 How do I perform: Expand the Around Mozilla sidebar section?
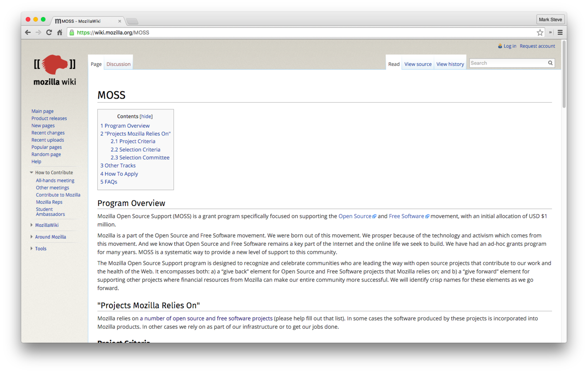coord(50,237)
